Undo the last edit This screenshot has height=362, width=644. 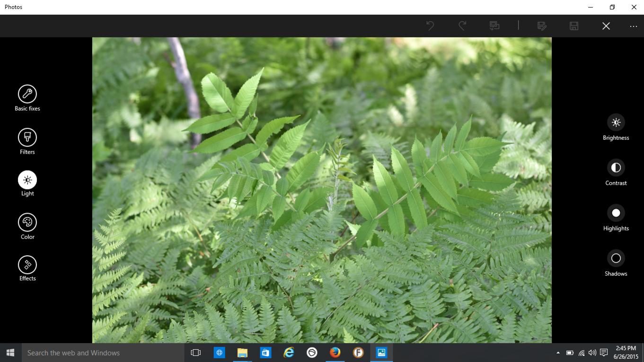pos(430,26)
